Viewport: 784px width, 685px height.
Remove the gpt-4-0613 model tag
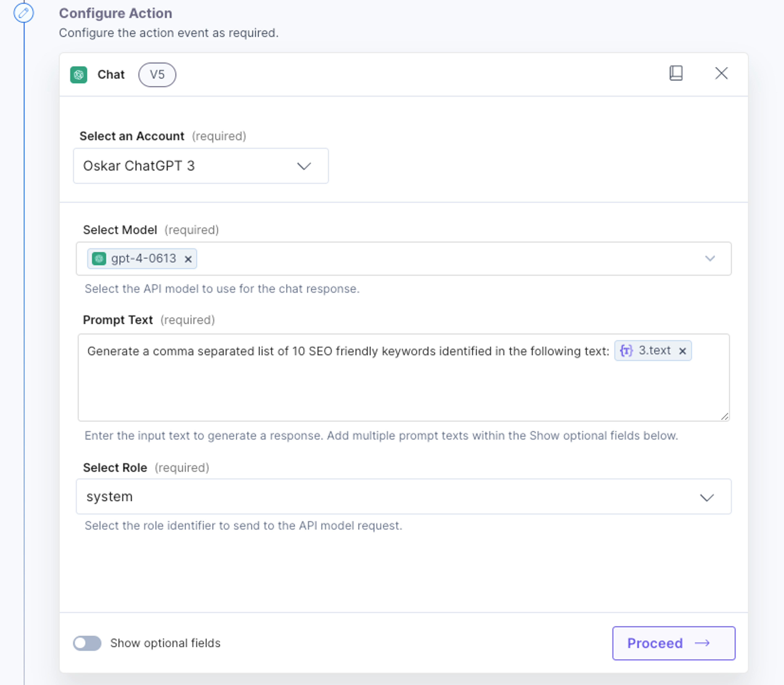click(x=188, y=259)
